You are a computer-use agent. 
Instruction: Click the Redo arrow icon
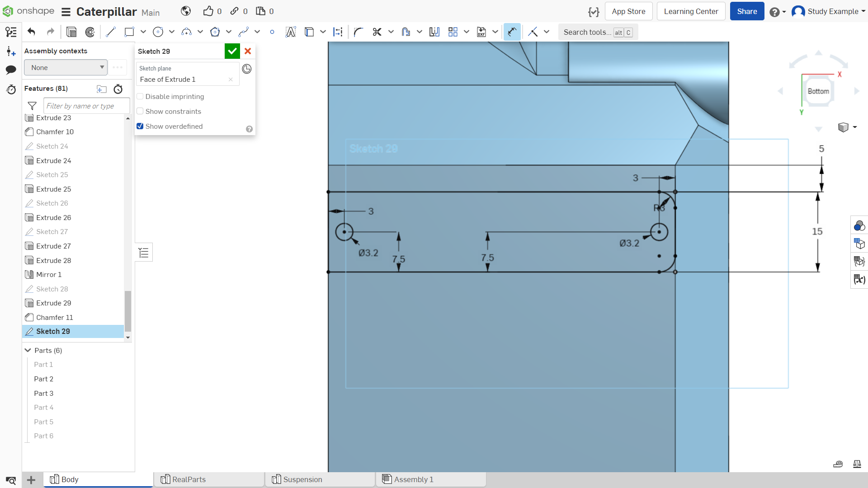tap(51, 32)
